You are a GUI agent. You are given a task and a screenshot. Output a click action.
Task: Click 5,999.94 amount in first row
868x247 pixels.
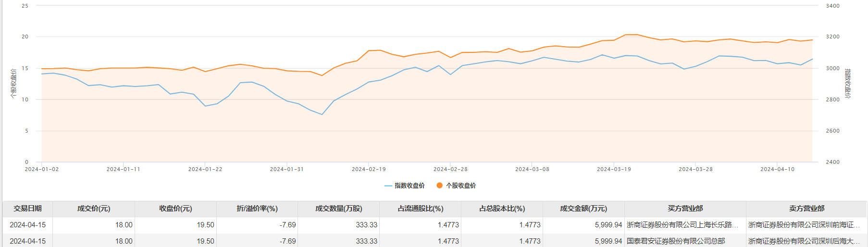tap(608, 225)
